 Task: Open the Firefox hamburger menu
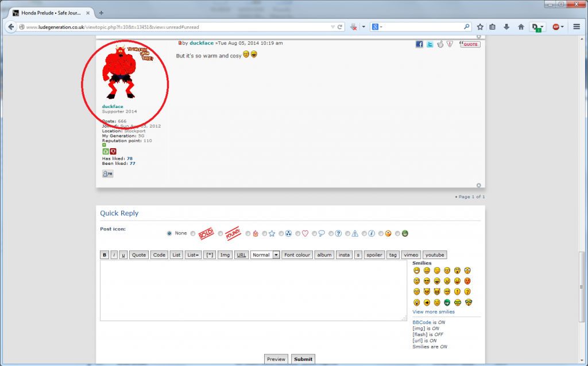click(x=577, y=26)
